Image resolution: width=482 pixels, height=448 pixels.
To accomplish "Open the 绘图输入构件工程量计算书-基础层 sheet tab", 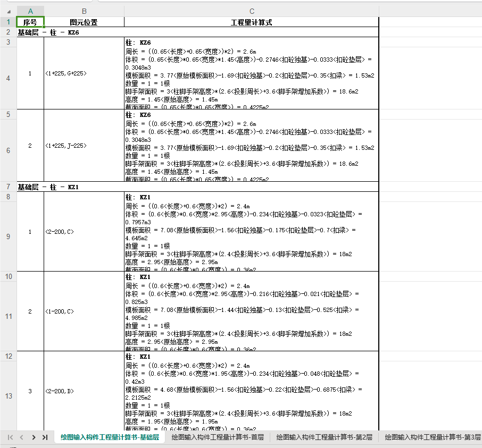I will click(110, 437).
